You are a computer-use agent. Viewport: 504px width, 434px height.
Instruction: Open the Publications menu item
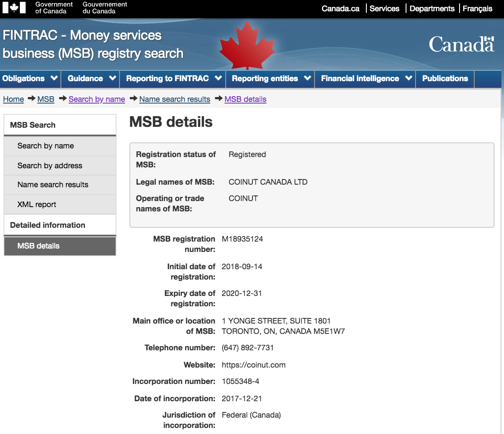pyautogui.click(x=445, y=79)
